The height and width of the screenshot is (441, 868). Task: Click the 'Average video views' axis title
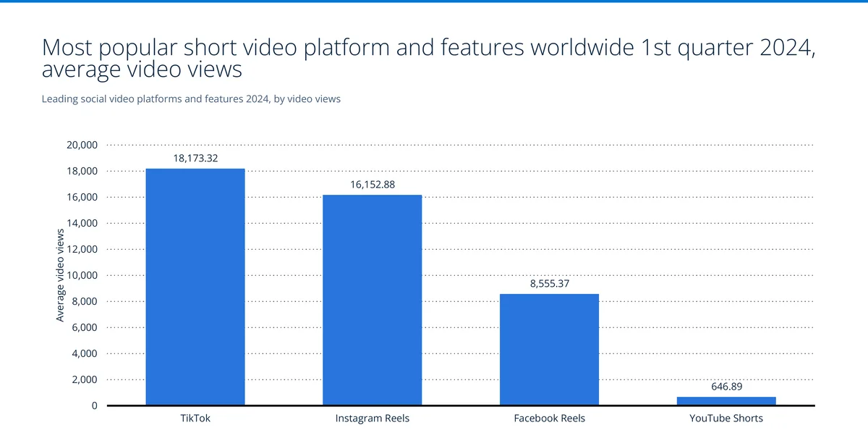point(60,275)
